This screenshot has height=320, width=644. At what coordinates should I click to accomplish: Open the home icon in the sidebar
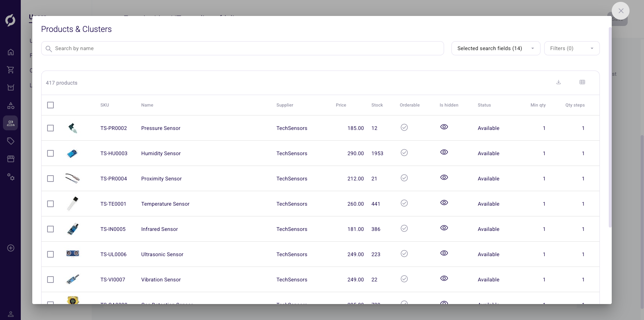[x=11, y=52]
